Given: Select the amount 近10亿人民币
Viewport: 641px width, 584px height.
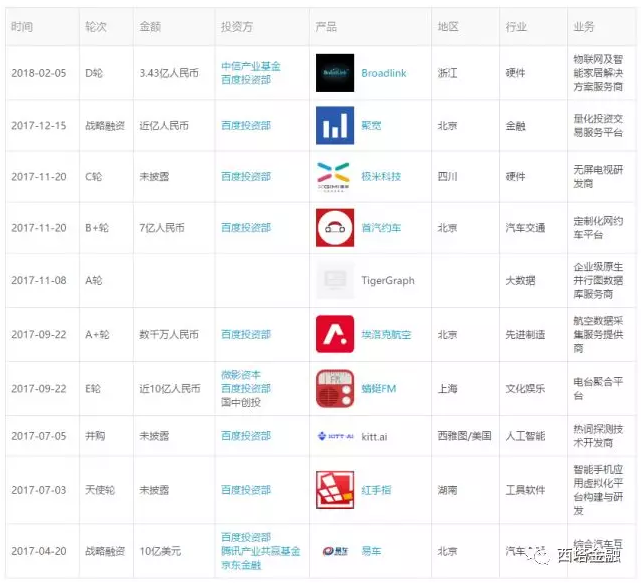Looking at the screenshot, I should point(170,389).
